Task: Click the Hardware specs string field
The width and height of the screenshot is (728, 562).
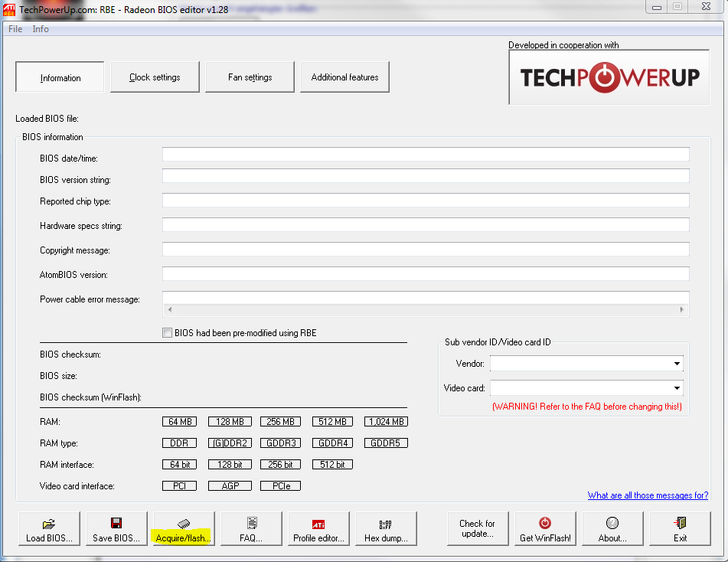Action: click(426, 225)
